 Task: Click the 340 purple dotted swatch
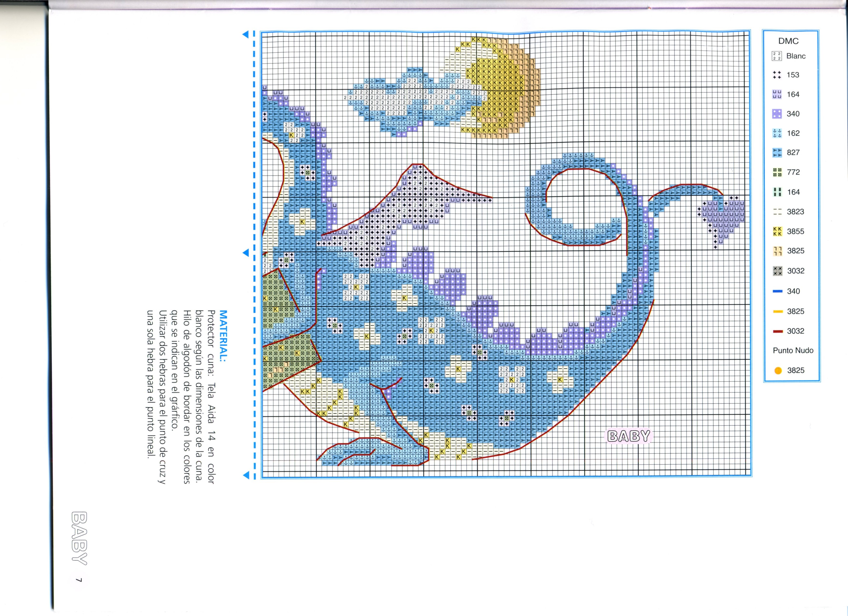777,114
